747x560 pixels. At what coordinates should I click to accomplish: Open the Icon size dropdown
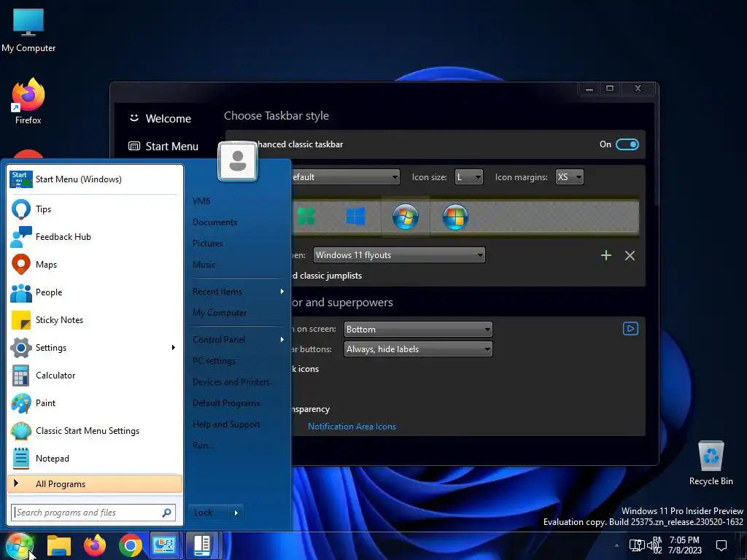(469, 177)
